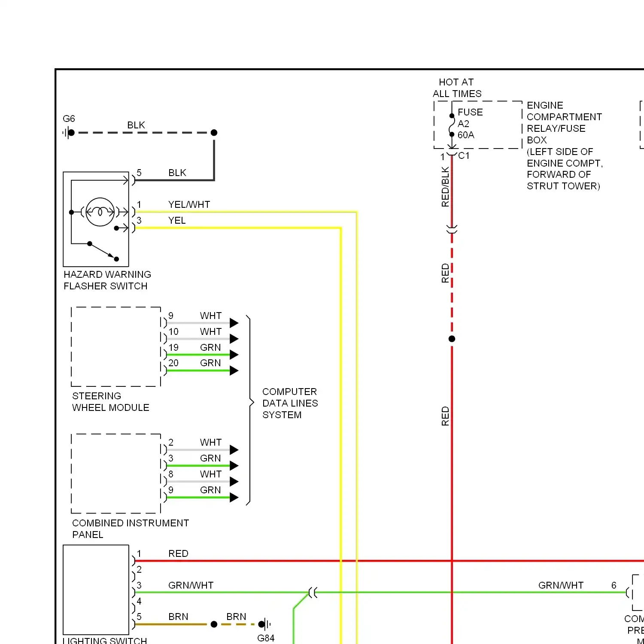Select the arrowhead ending instrument panel pin 9 wire
Screen dimensions: 644x644
234,497
